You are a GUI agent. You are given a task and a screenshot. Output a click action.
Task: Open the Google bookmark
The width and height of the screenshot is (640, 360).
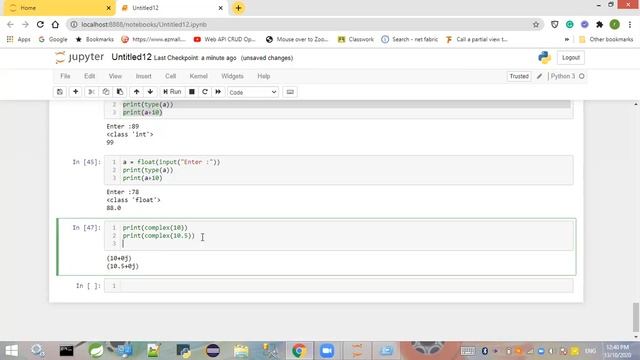click(x=53, y=39)
